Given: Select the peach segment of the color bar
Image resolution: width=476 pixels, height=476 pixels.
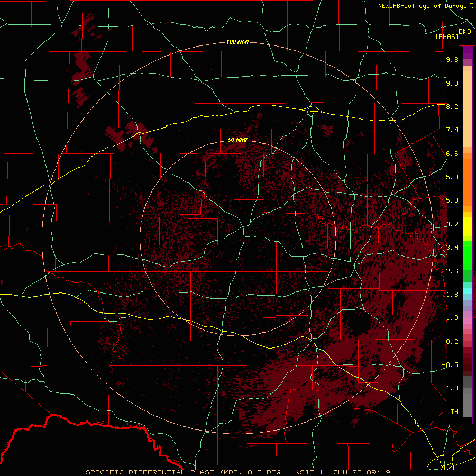Looking at the screenshot, I should coord(467,108).
